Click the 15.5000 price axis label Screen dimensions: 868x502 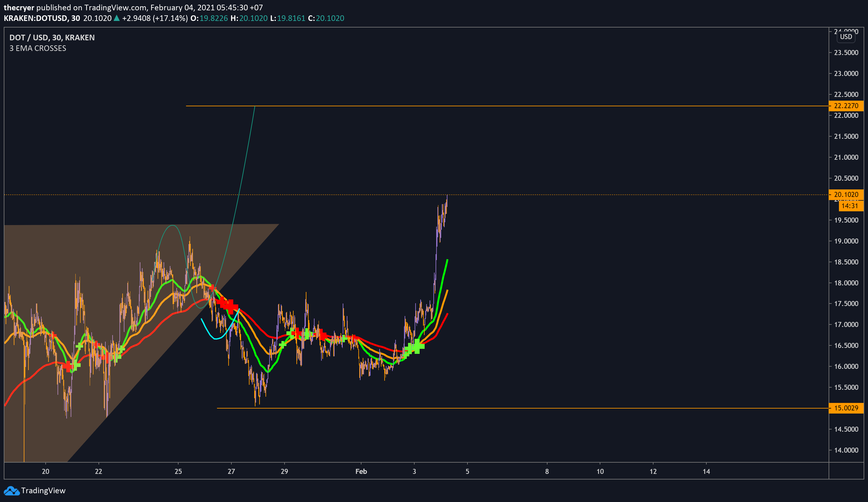click(x=846, y=387)
